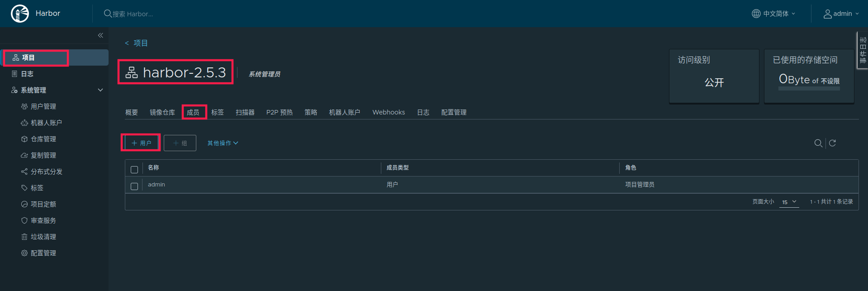This screenshot has height=291, width=868.
Task: Open the project 配置管理 tab
Action: pyautogui.click(x=454, y=112)
